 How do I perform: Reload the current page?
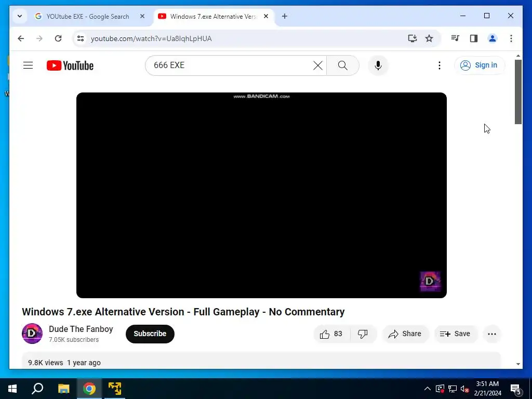coord(58,38)
